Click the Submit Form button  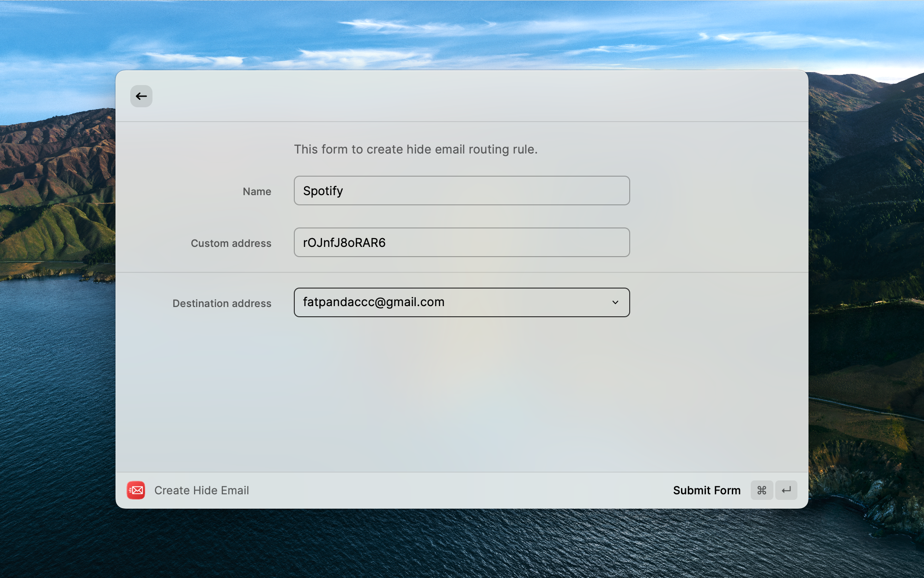(706, 490)
